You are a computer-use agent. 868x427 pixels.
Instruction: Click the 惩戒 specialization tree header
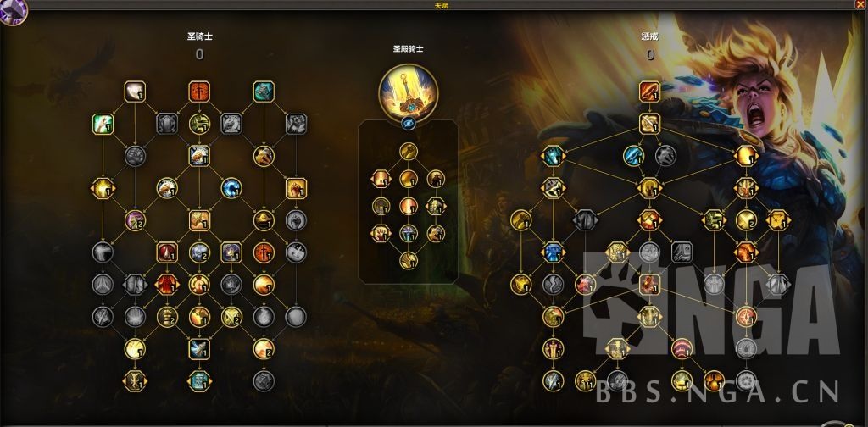point(650,37)
